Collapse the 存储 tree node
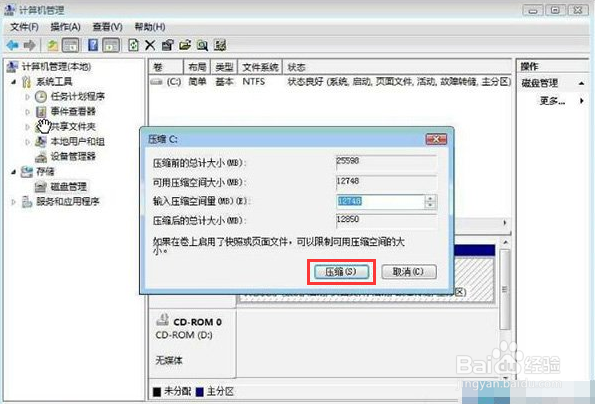Viewport: 595px width, 404px height. click(x=14, y=172)
